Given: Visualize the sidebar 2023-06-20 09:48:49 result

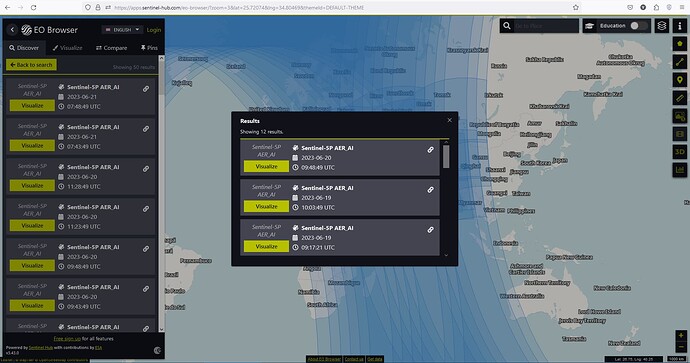Looking at the screenshot, I should pos(32,266).
